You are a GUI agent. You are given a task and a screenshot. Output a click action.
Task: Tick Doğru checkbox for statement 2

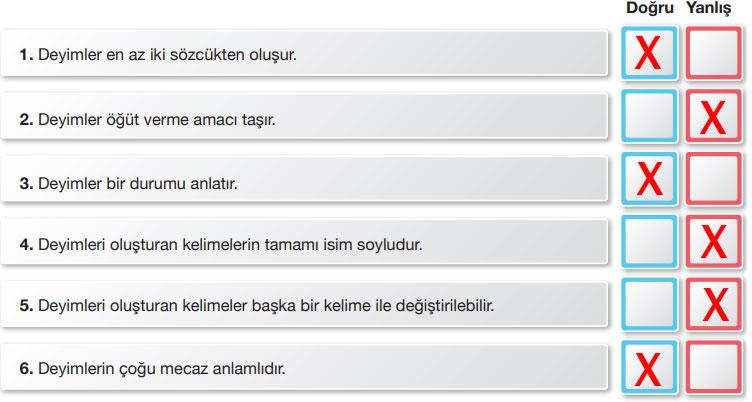point(650,117)
